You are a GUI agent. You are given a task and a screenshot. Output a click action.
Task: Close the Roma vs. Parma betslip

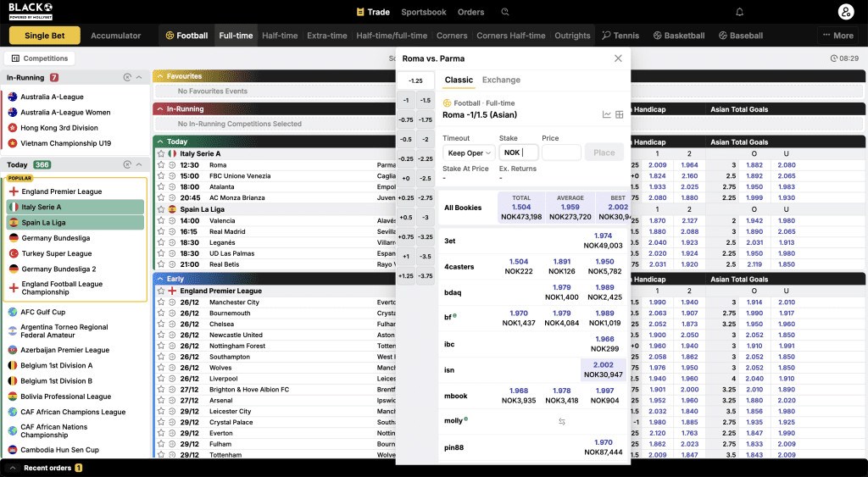[x=618, y=58]
